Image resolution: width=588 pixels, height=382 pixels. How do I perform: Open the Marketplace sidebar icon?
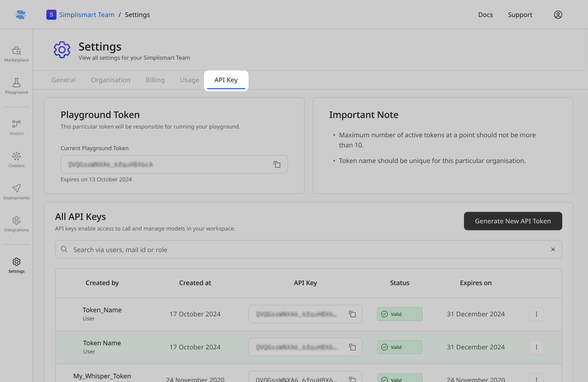[17, 54]
